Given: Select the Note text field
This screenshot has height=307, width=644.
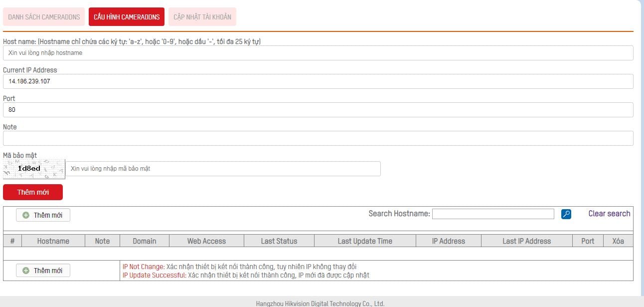Looking at the screenshot, I should point(318,138).
